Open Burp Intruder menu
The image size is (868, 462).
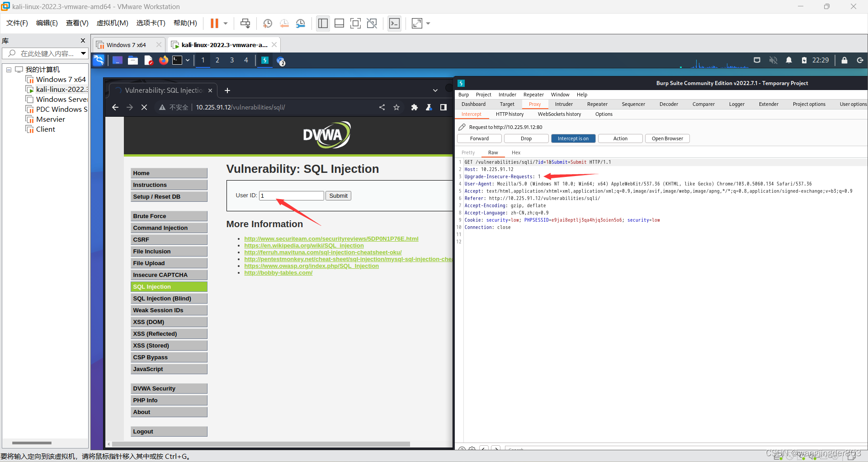[x=507, y=95]
